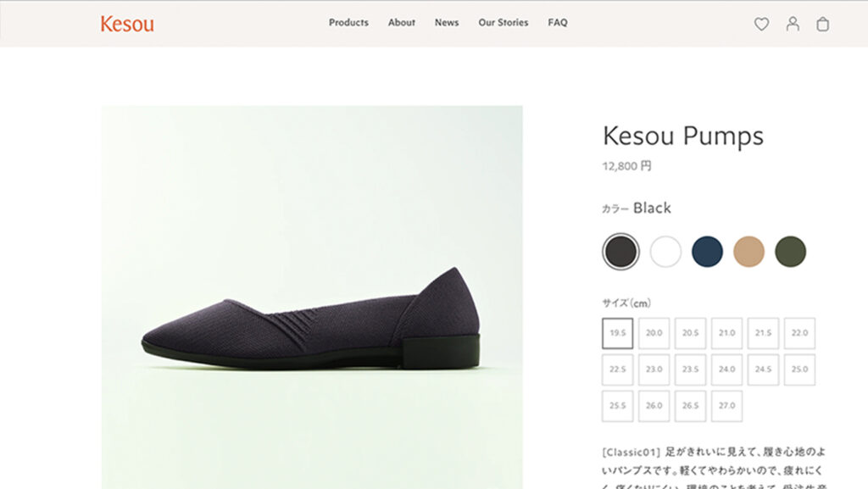Viewport: 868px width, 489px height.
Task: Pick the Navy blue color swatch
Action: (707, 252)
